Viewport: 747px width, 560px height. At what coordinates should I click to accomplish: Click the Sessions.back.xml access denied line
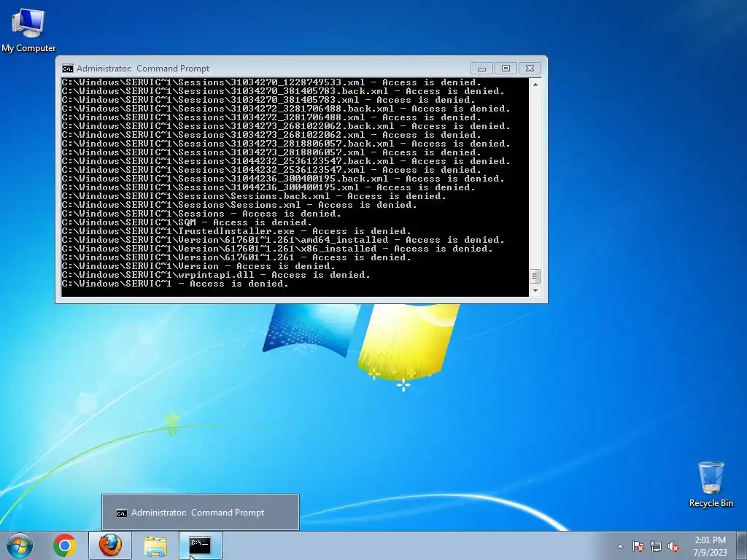click(x=254, y=196)
